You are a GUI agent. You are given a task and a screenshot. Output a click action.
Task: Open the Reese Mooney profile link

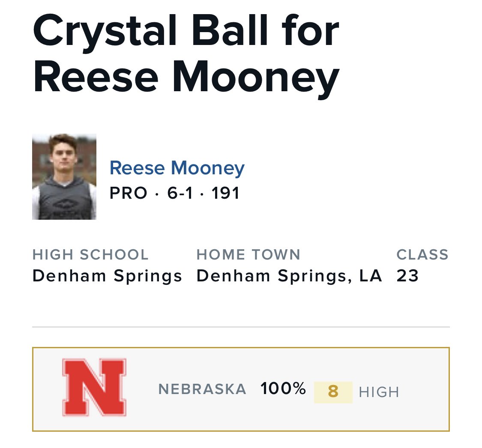click(177, 168)
